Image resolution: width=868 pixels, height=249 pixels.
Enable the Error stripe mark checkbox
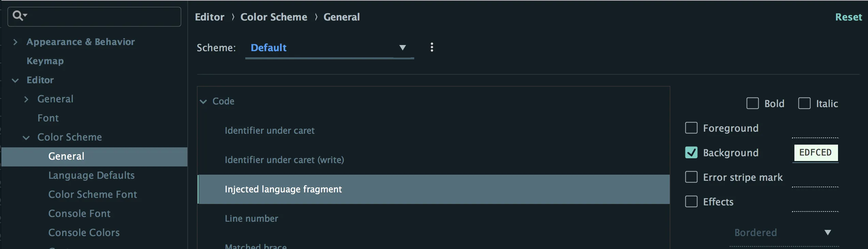(x=691, y=177)
